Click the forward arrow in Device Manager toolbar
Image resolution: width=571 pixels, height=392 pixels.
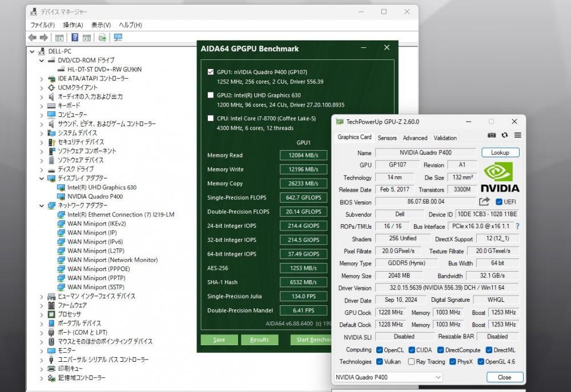(x=44, y=38)
